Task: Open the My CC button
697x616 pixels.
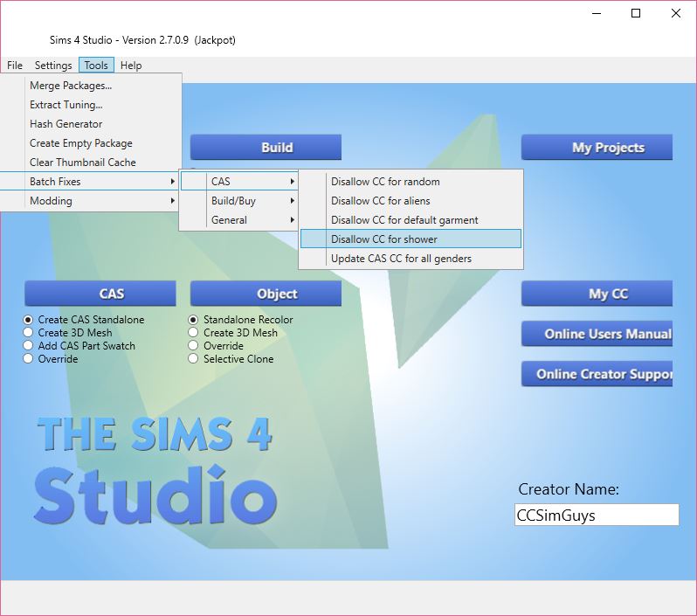Action: [597, 294]
